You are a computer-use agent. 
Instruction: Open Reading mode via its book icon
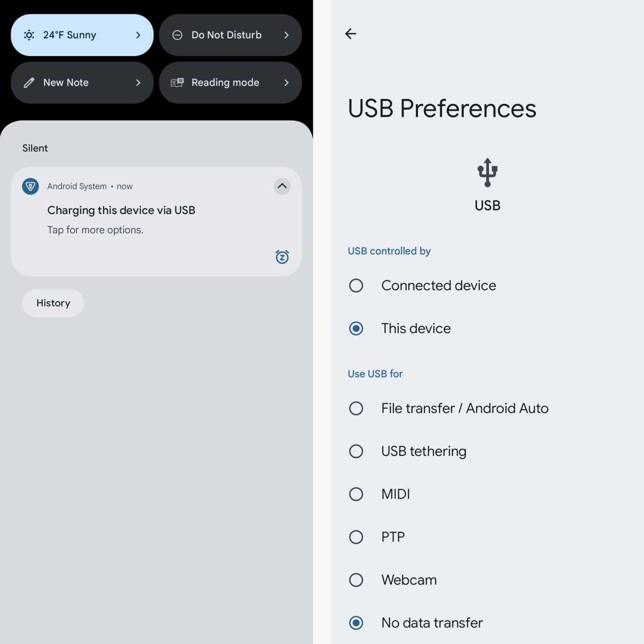[x=177, y=83]
